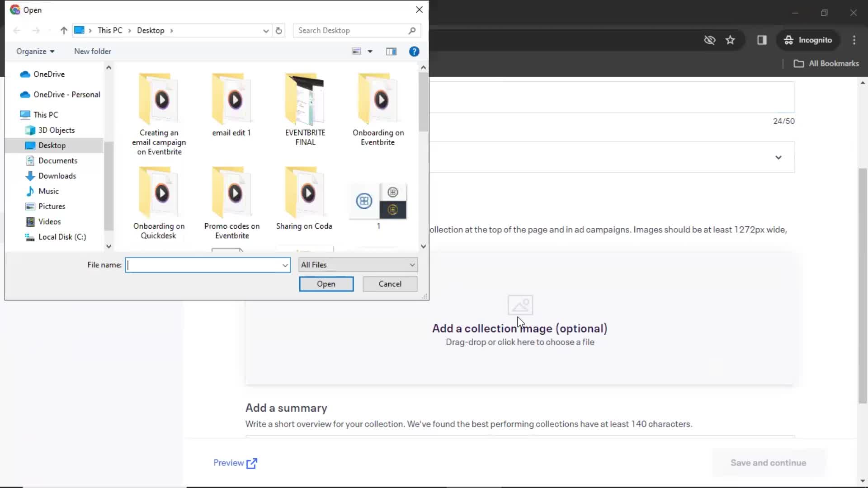Click the file list scroll down arrow
Viewport: 868px width, 488px height.
(x=423, y=247)
